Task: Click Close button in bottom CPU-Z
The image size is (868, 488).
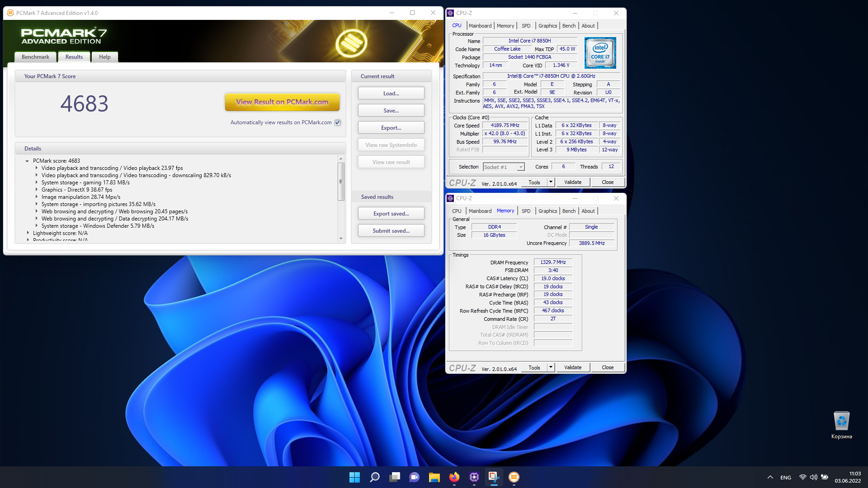Action: [608, 367]
